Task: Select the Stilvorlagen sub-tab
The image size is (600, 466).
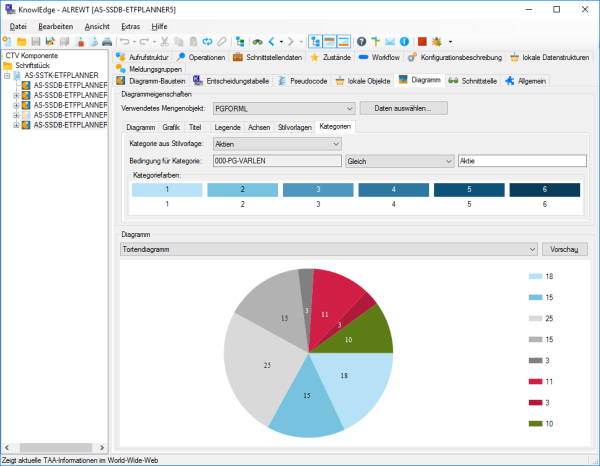Action: (x=295, y=127)
